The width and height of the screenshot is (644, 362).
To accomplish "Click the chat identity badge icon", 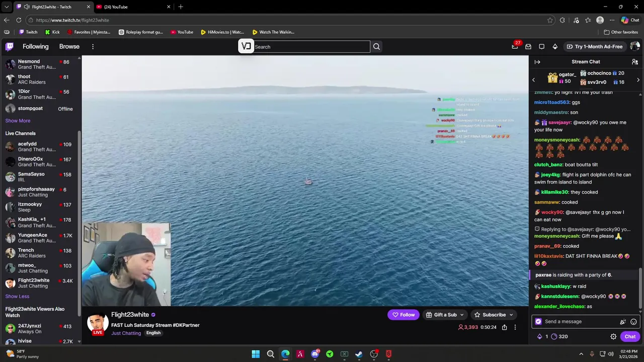I will click(x=538, y=322).
